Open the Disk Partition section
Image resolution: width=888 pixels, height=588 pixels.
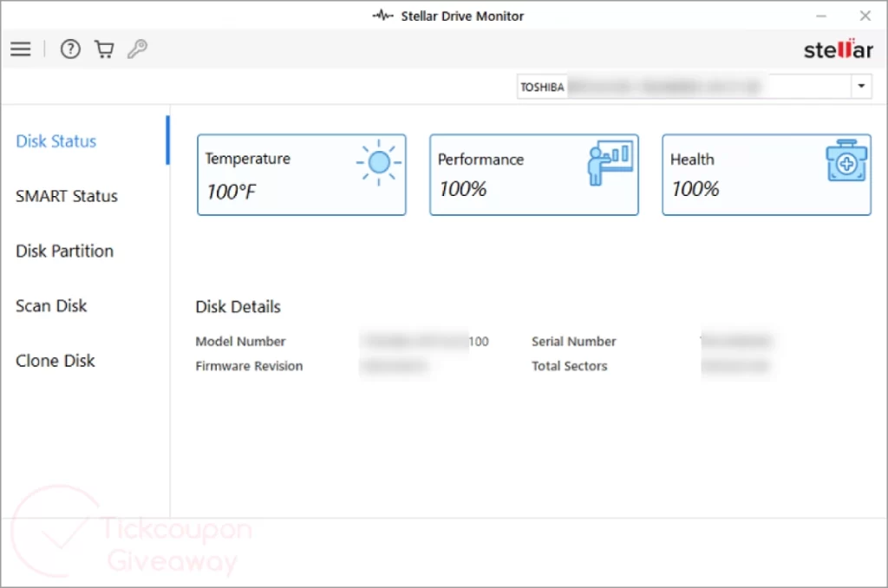(65, 251)
